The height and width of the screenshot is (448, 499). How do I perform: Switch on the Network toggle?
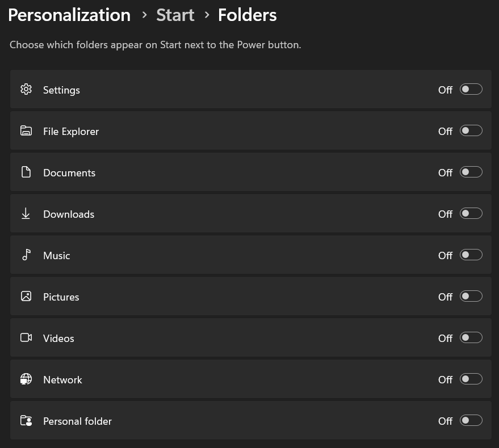click(x=471, y=379)
